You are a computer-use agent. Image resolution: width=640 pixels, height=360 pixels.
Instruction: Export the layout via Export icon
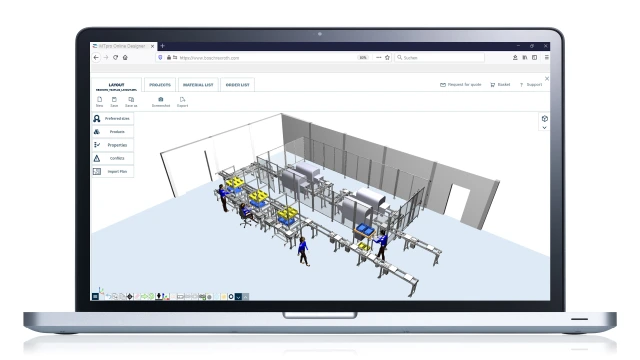[182, 102]
